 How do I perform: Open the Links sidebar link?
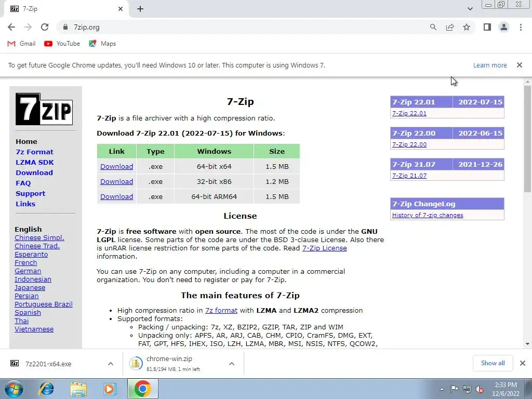point(25,204)
